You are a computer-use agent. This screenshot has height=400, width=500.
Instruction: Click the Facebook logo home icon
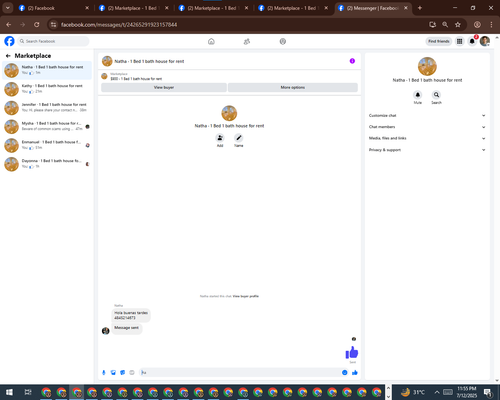9,41
